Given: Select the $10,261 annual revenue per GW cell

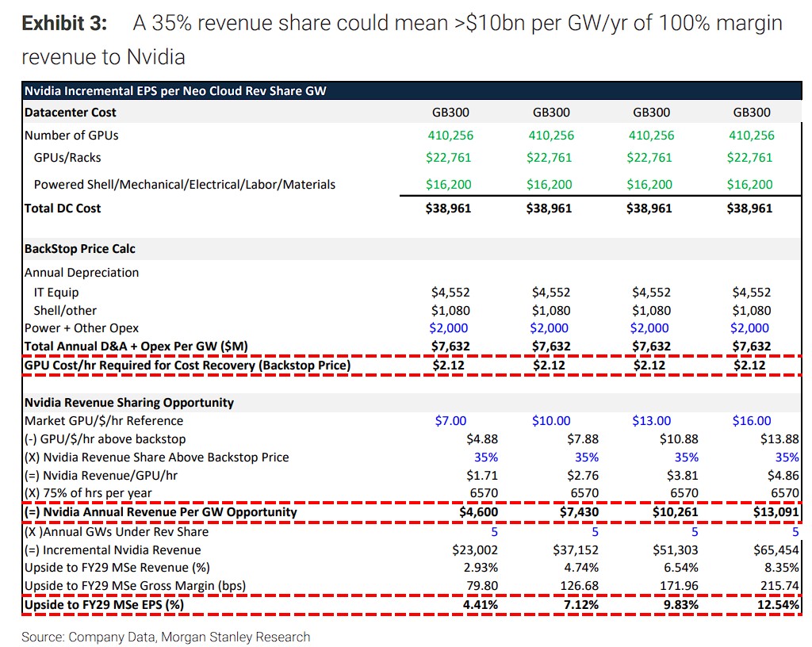Looking at the screenshot, I should pyautogui.click(x=676, y=512).
